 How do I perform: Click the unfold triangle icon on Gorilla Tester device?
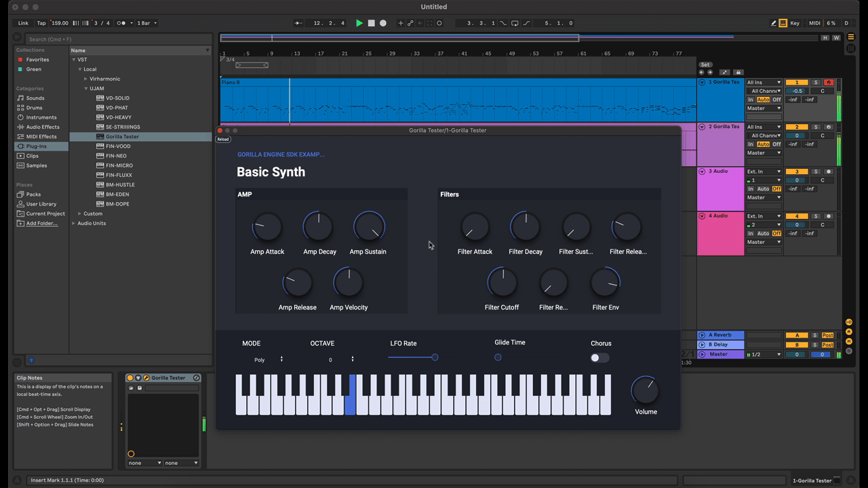point(138,378)
